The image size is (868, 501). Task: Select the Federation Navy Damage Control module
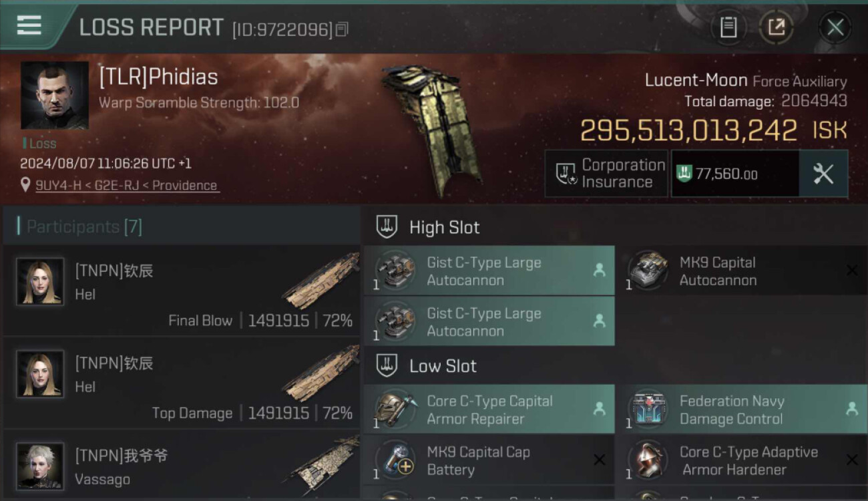pyautogui.click(x=741, y=409)
